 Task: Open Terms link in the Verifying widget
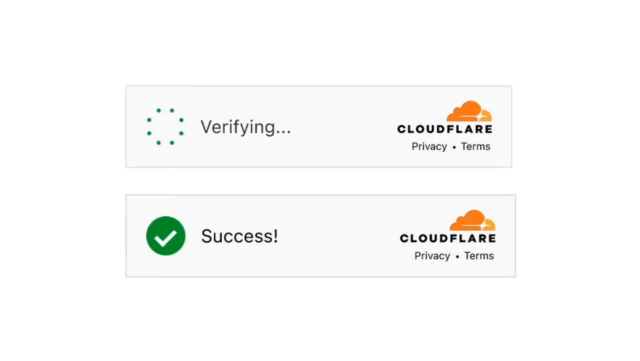pos(476,146)
